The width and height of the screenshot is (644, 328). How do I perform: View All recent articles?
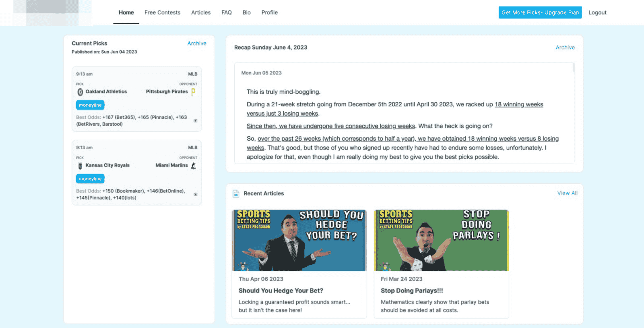click(567, 193)
